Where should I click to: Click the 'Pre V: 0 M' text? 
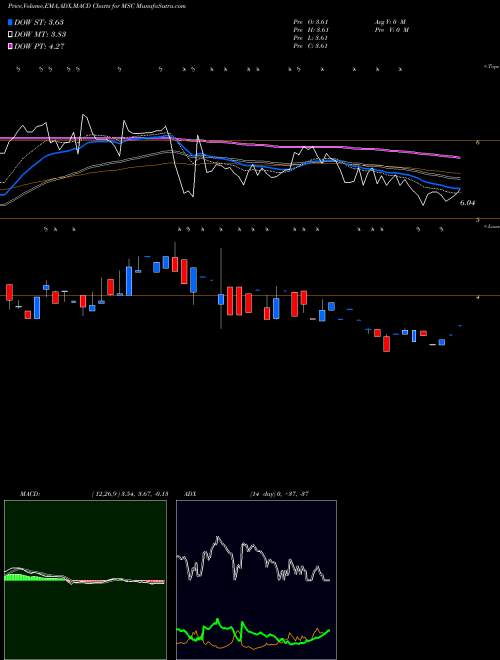[391, 30]
